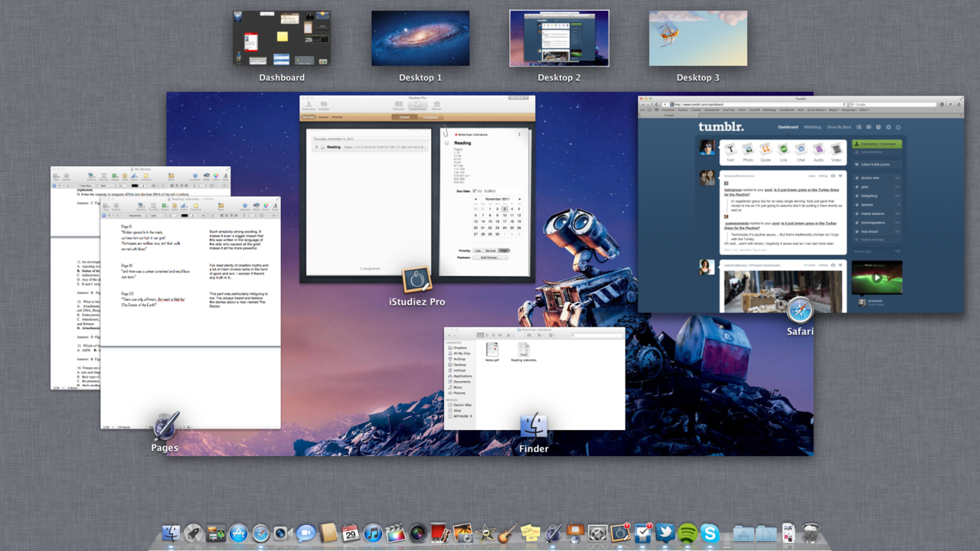Open Finder from the Dock
This screenshot has width=980, height=551.
point(171,533)
